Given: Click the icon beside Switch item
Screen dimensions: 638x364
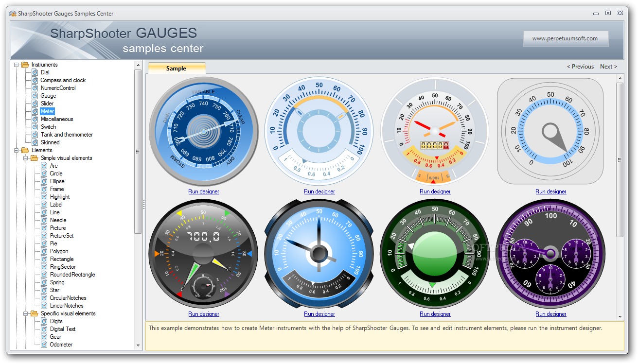Looking at the screenshot, I should 35,127.
